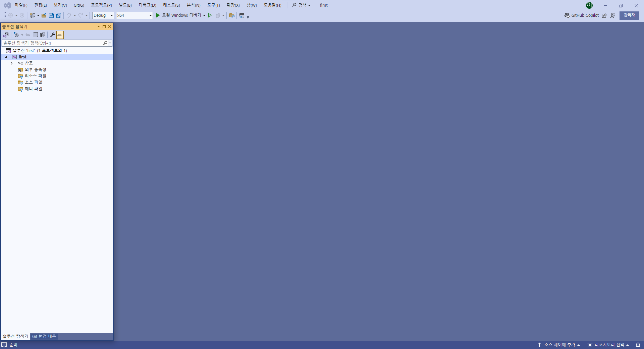Viewport: 644px width, 349px height.
Task: Click the Pending Changes Filter clock icon
Action: click(x=16, y=35)
